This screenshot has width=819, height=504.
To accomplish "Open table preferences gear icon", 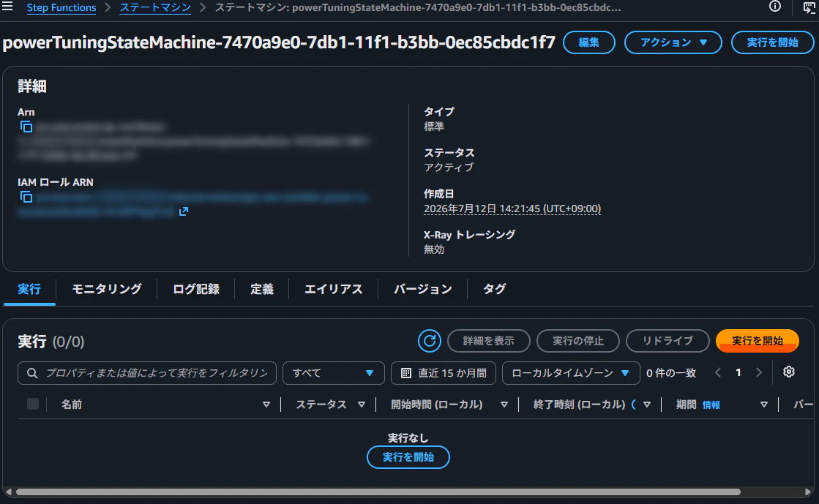I will pos(789,372).
